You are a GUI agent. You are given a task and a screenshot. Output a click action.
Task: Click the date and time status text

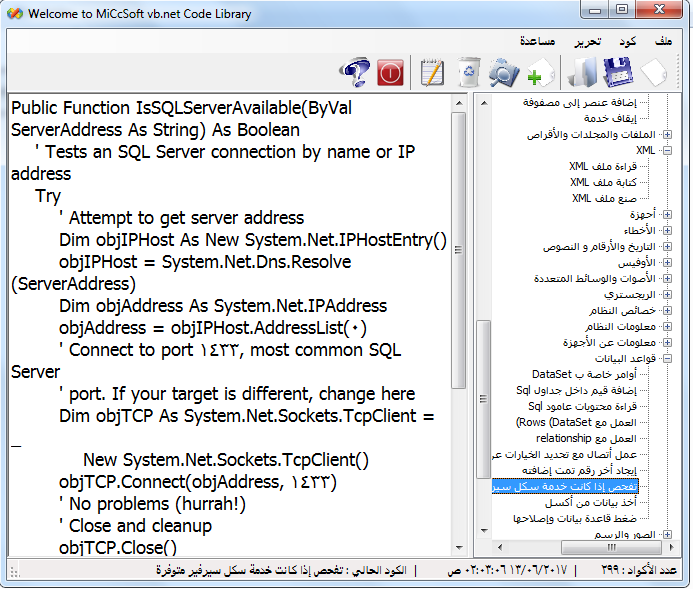coord(507,570)
